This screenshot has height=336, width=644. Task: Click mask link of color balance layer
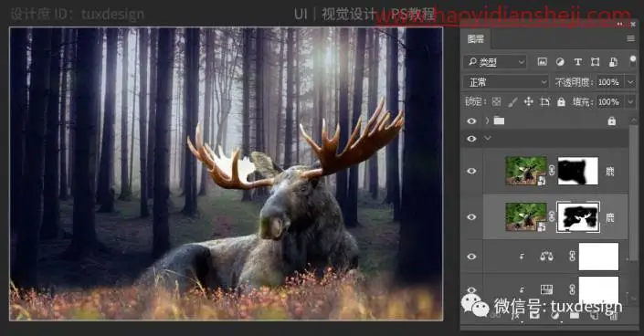(572, 257)
